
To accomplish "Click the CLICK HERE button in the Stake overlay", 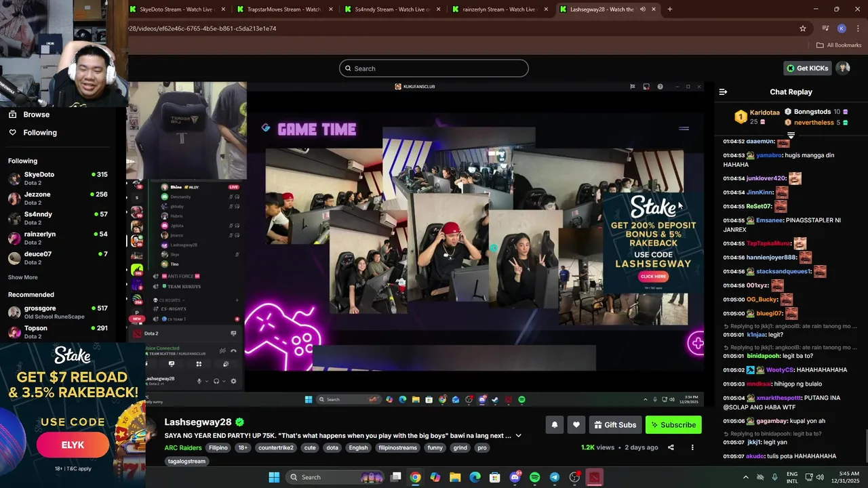I will pyautogui.click(x=653, y=277).
